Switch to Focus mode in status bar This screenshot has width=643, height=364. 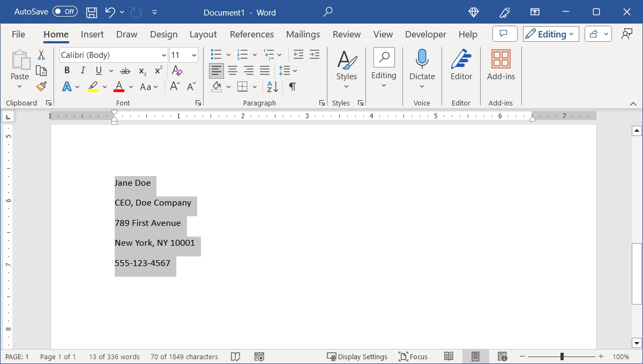coord(413,356)
